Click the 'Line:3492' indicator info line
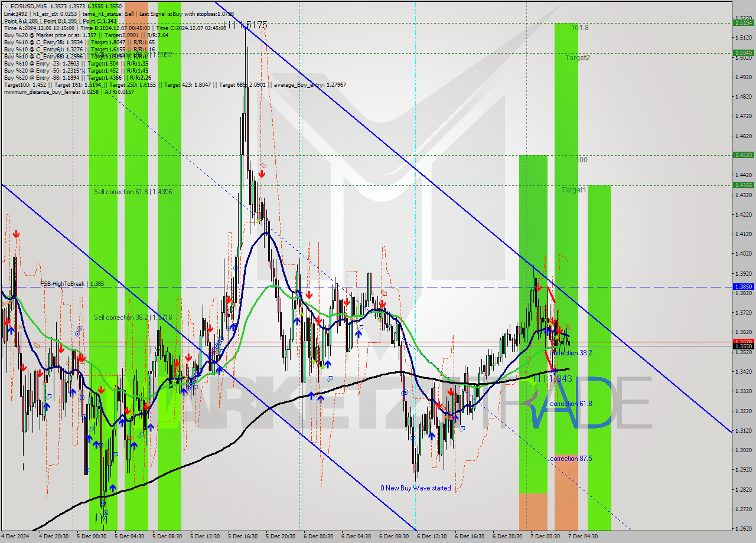This screenshot has height=543, width=756. pos(118,13)
